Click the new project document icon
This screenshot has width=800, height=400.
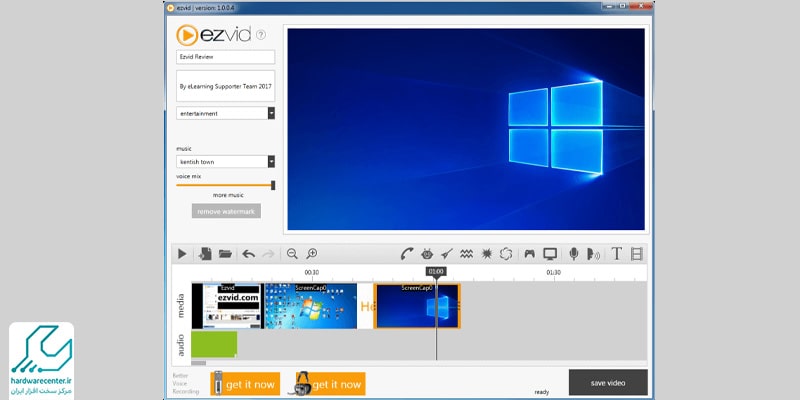205,254
